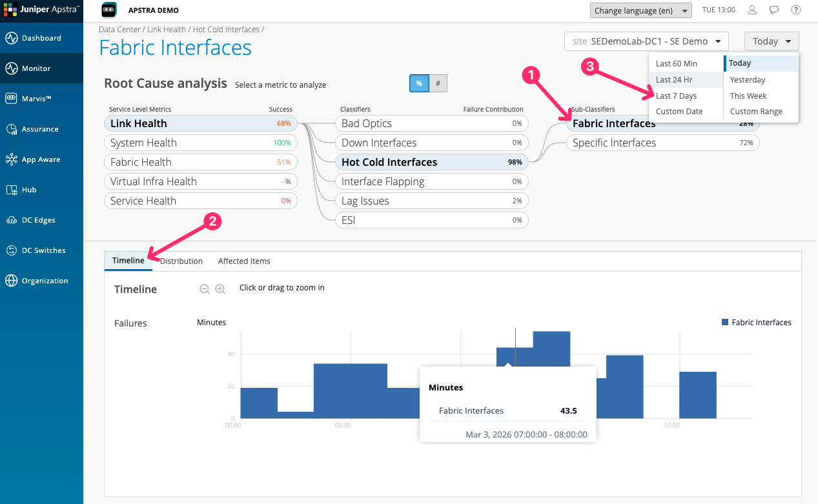
Task: Open the Dashboard from the sidebar
Action: (41, 38)
